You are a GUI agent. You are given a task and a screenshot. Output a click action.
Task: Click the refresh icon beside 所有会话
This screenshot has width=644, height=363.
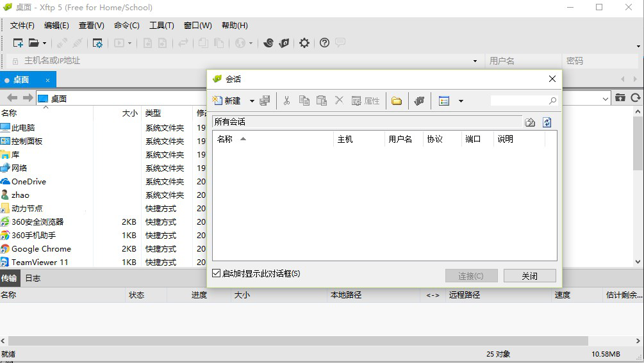[547, 122]
